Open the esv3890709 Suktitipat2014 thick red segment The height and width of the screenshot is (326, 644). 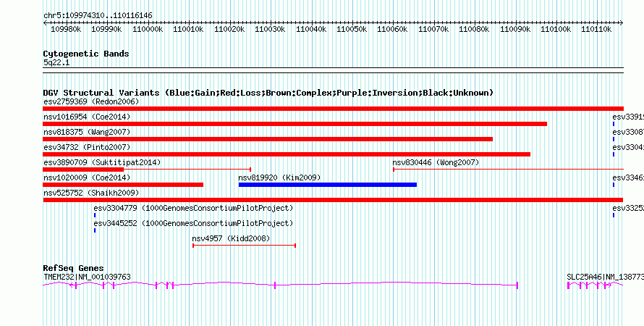pyautogui.click(x=83, y=170)
